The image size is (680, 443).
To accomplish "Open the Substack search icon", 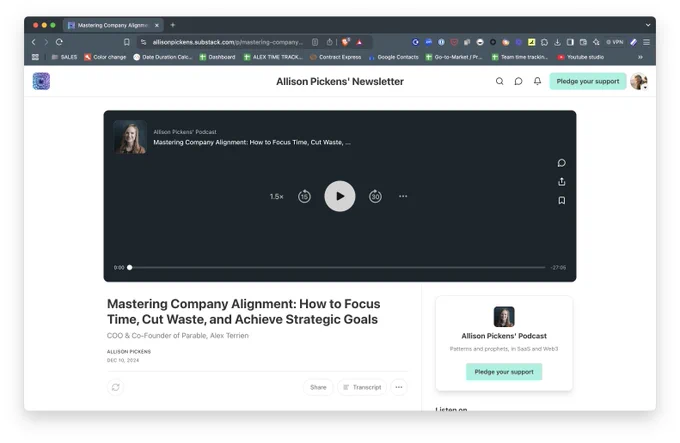I will pos(500,81).
